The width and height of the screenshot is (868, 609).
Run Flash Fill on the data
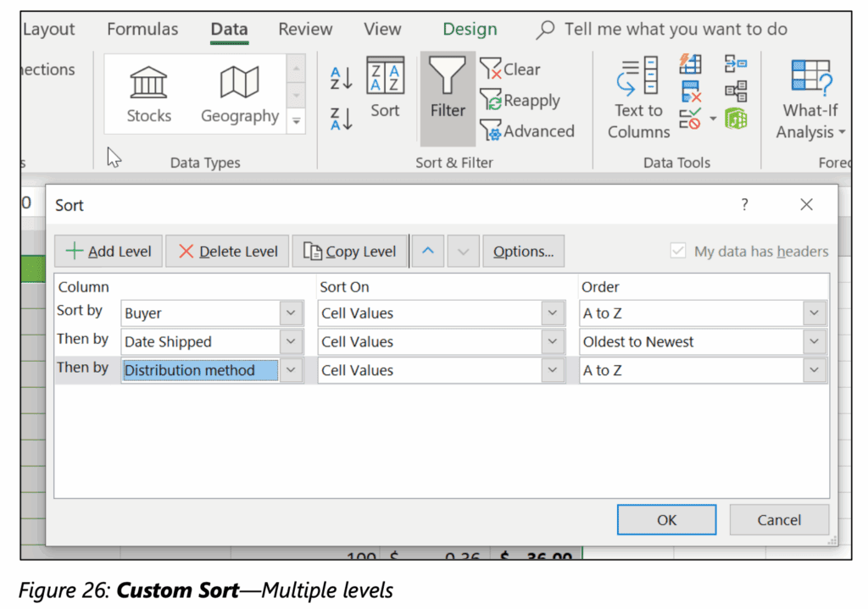[x=689, y=64]
